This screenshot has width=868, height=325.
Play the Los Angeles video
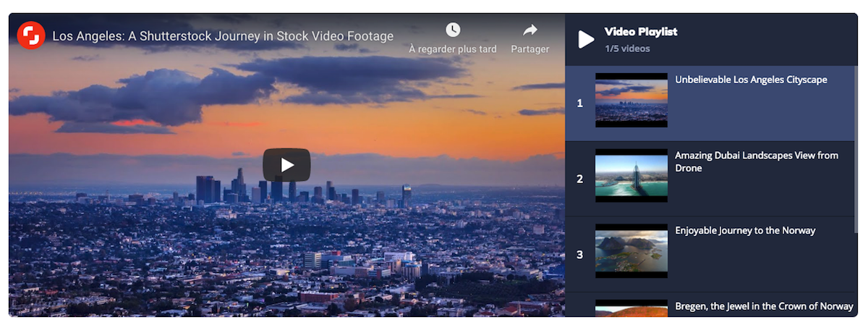click(286, 165)
